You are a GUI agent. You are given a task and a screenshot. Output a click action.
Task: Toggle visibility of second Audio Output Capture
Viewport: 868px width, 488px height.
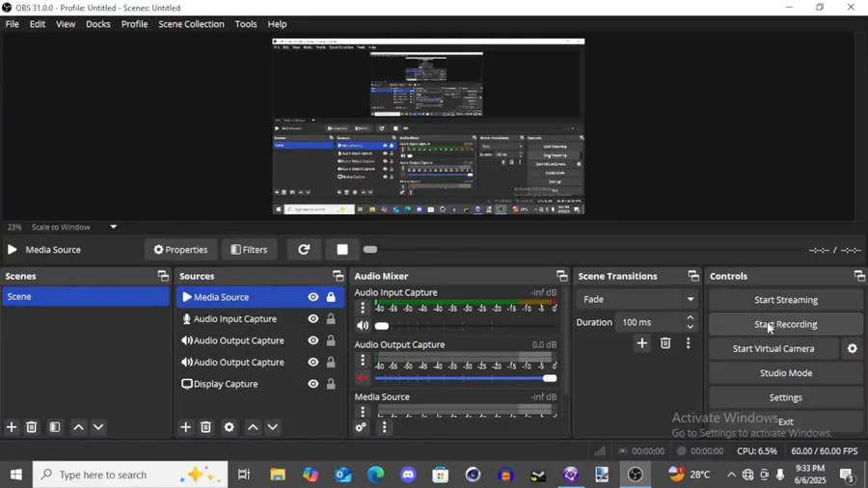pos(313,362)
